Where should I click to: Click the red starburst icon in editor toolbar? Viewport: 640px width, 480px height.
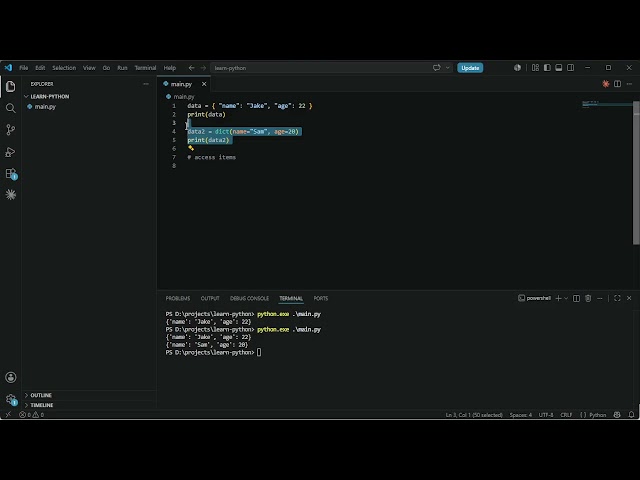(x=606, y=84)
